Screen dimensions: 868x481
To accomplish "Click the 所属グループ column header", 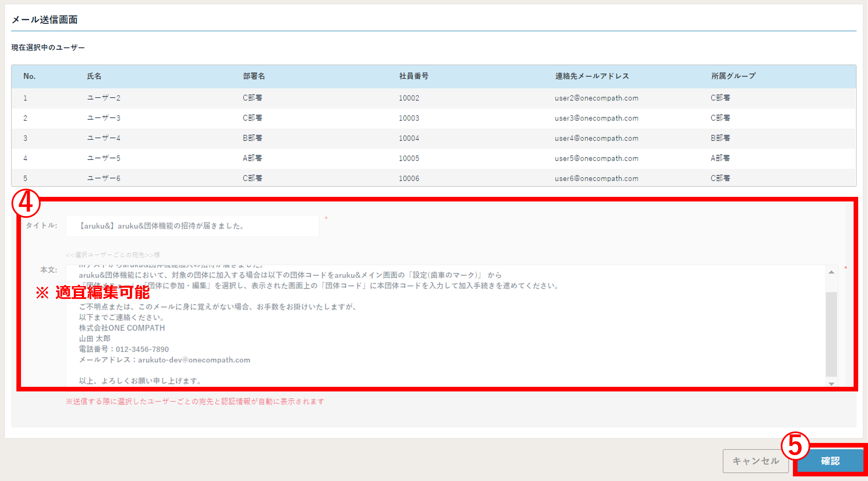I will [733, 76].
